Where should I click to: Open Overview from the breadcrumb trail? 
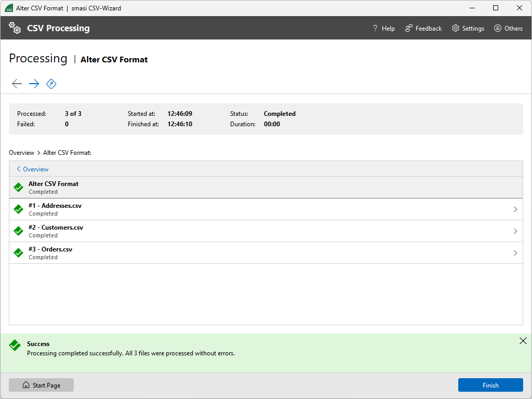point(21,152)
